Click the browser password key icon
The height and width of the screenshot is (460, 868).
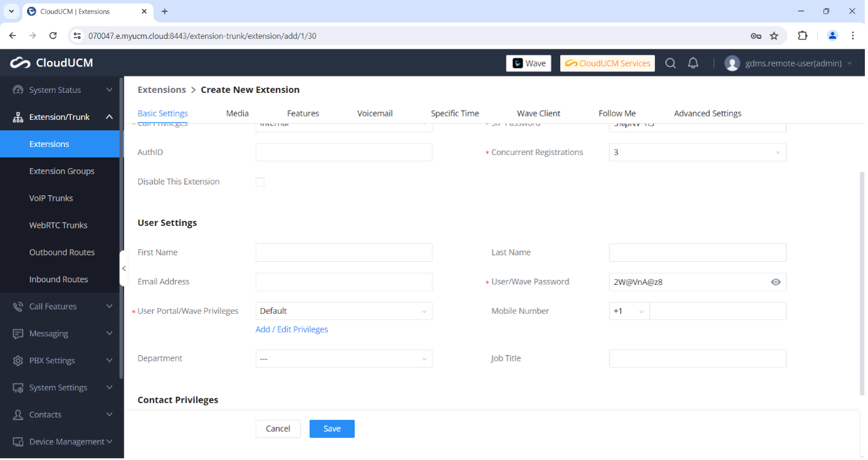(x=756, y=36)
